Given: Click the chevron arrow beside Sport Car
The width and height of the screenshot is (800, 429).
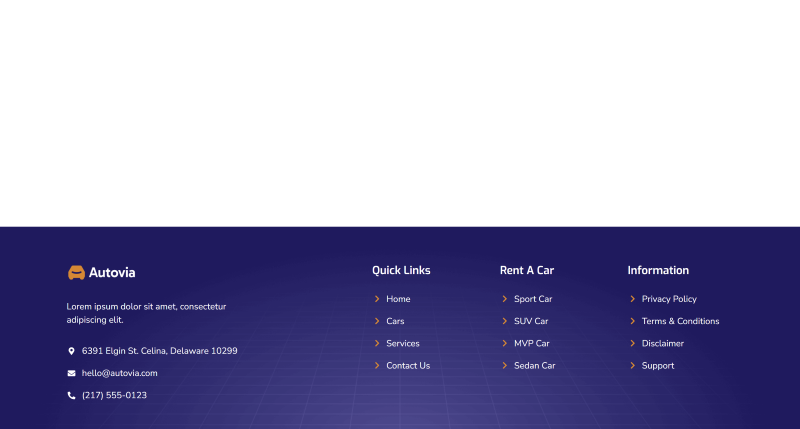Looking at the screenshot, I should (x=505, y=299).
